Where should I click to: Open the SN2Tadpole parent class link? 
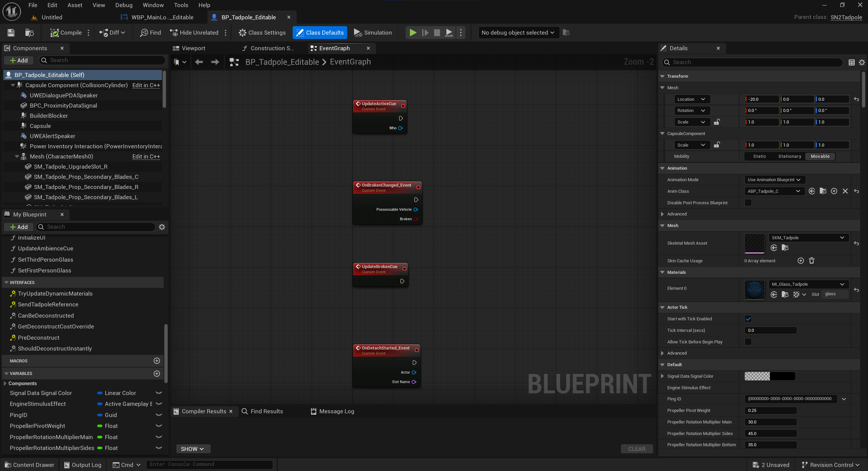click(846, 17)
